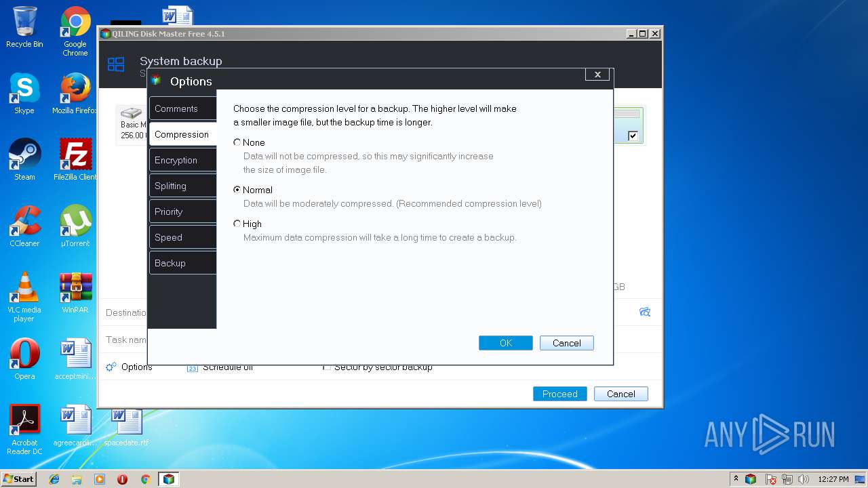Click Proceed in System backup window
Image resolution: width=868 pixels, height=488 pixels.
coord(559,394)
